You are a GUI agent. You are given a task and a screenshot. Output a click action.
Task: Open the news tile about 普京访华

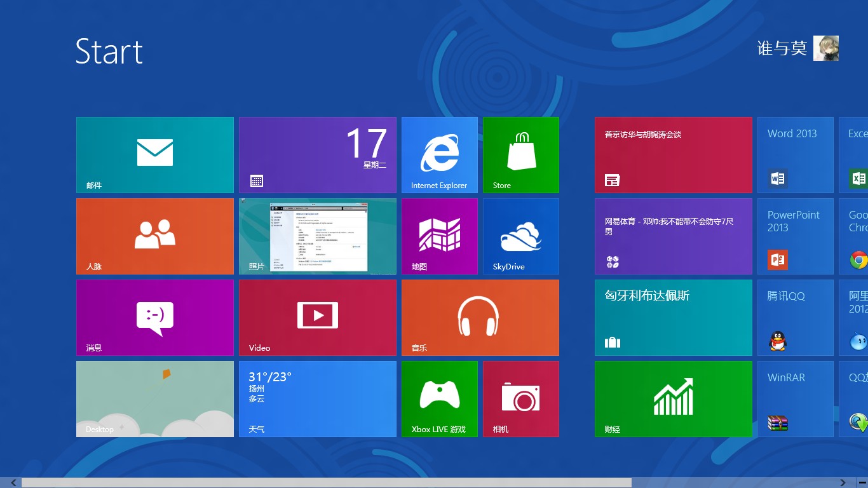[x=673, y=155]
